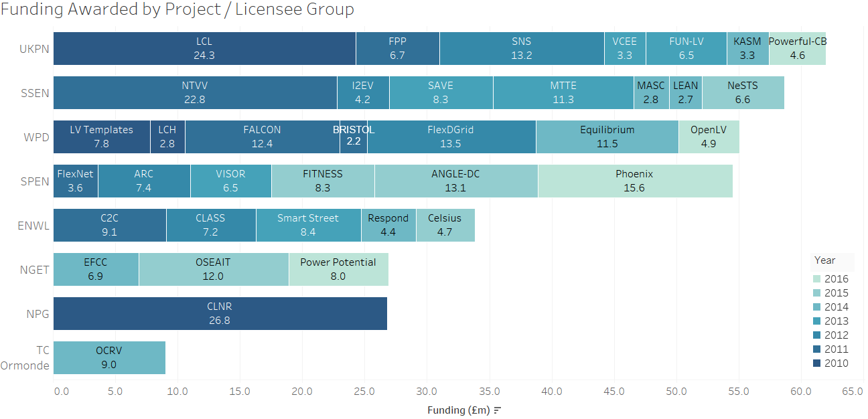The height and width of the screenshot is (419, 868).
Task: Click the SPEN row label
Action: coord(35,181)
